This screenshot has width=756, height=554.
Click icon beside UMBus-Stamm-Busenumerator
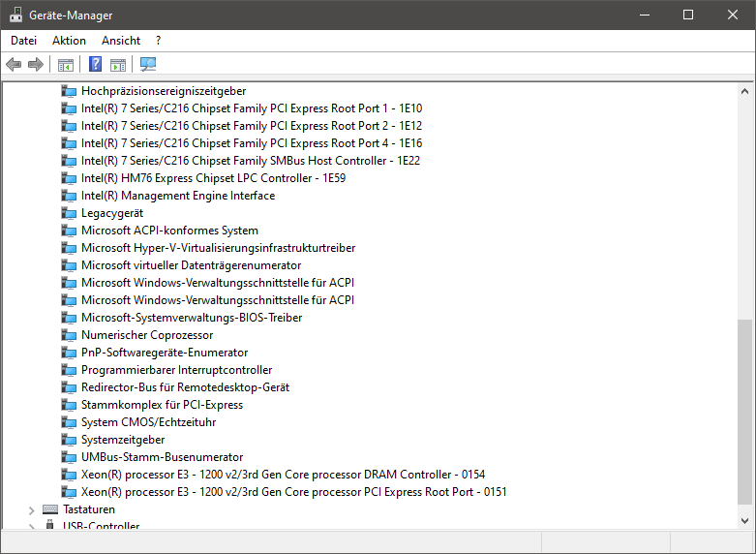pos(69,457)
